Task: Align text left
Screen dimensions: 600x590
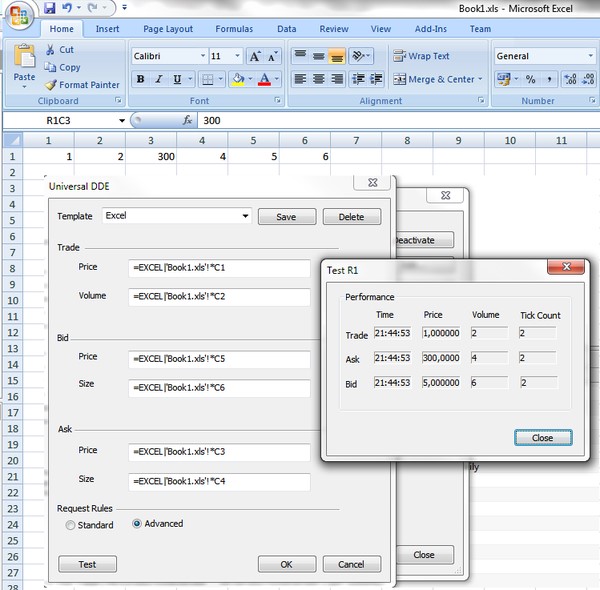Action: pyautogui.click(x=300, y=79)
